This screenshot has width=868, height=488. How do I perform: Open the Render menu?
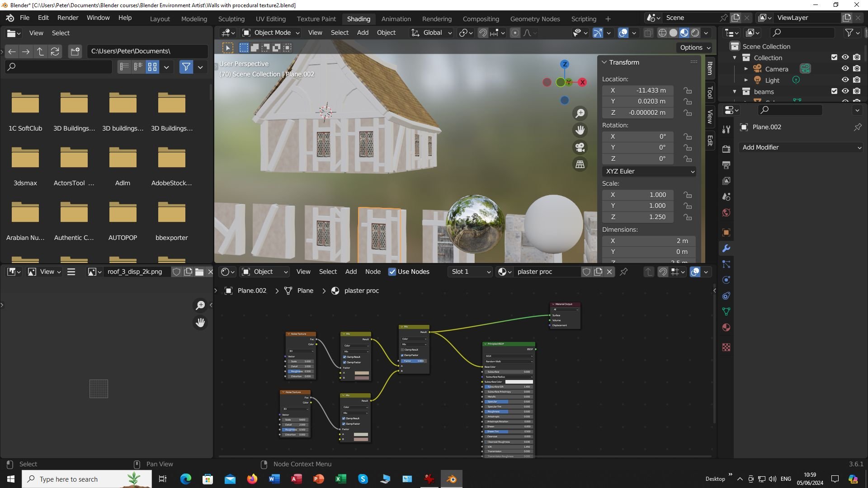tap(68, 18)
